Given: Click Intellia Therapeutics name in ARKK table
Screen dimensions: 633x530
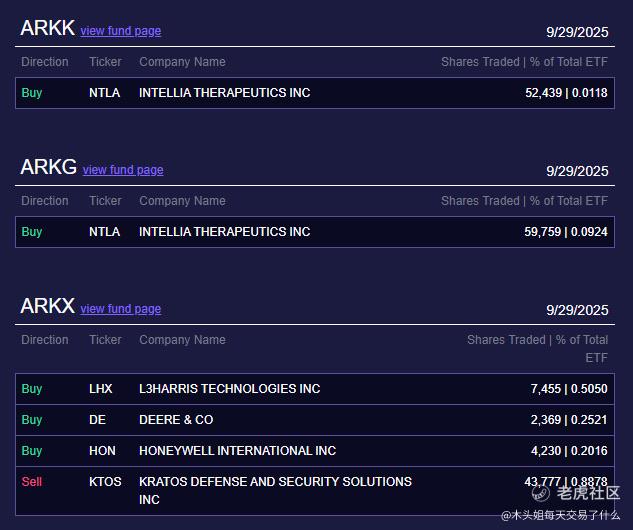Looking at the screenshot, I should [x=224, y=93].
